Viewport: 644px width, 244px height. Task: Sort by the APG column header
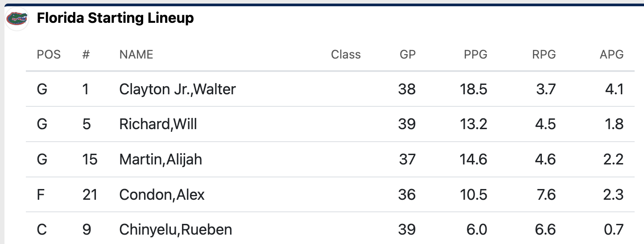point(611,55)
